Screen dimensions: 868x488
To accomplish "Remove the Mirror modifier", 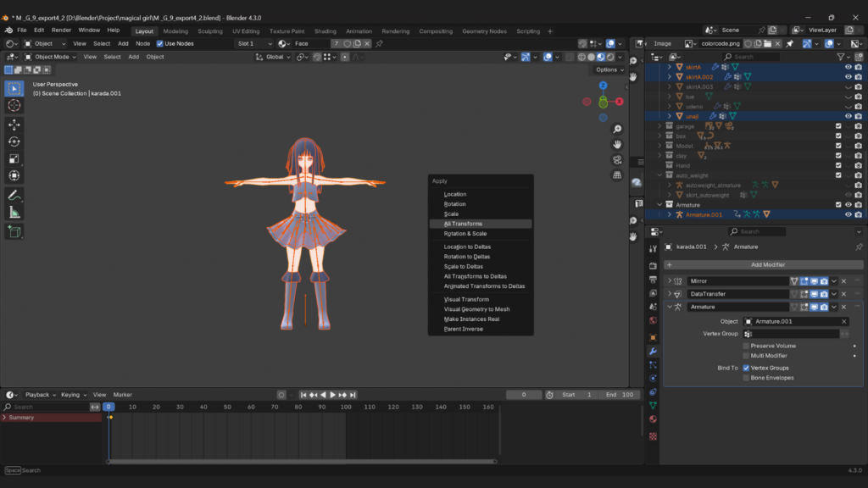I will click(843, 281).
